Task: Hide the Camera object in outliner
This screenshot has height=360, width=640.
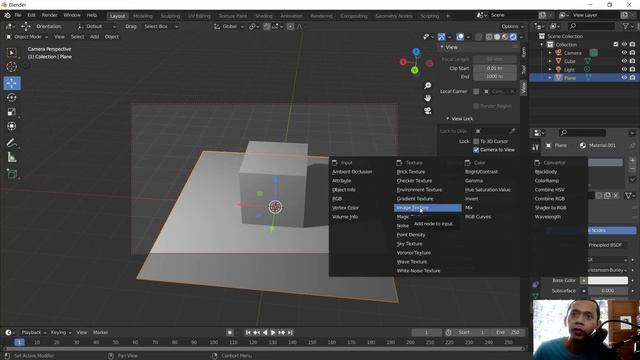Action: click(x=624, y=53)
